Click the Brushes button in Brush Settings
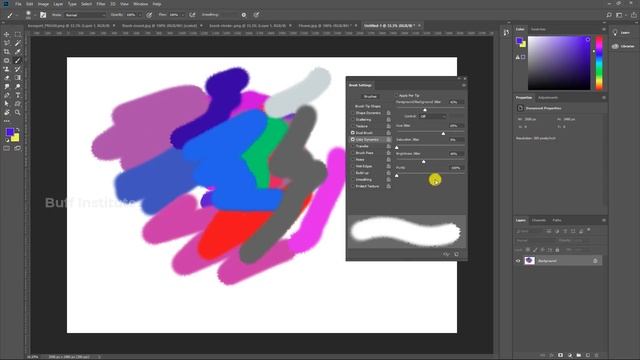 [370, 97]
